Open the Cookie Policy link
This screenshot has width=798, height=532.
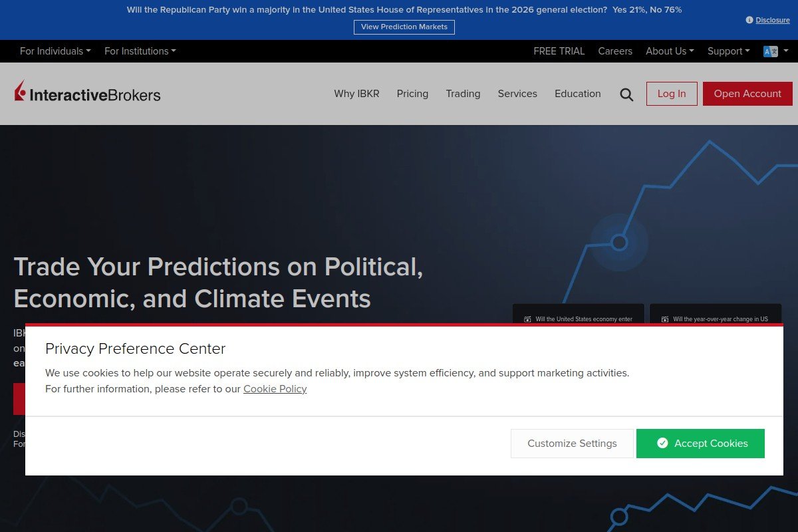tap(275, 389)
